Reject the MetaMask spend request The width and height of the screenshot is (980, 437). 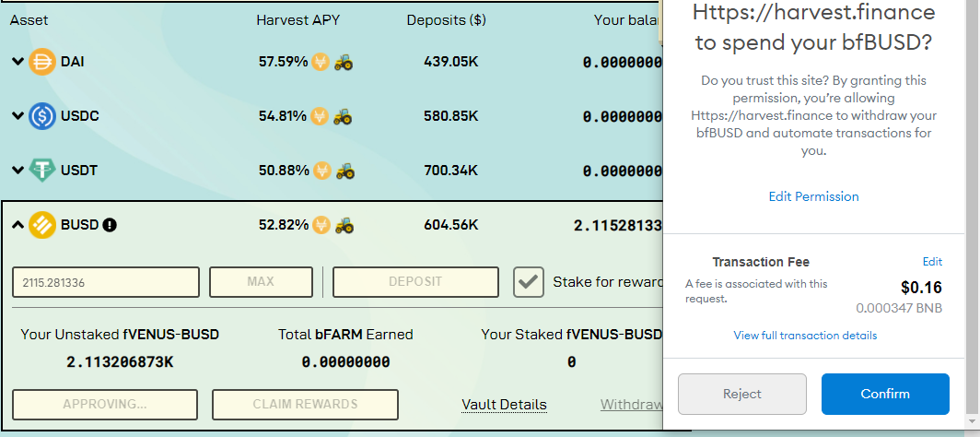pos(741,394)
